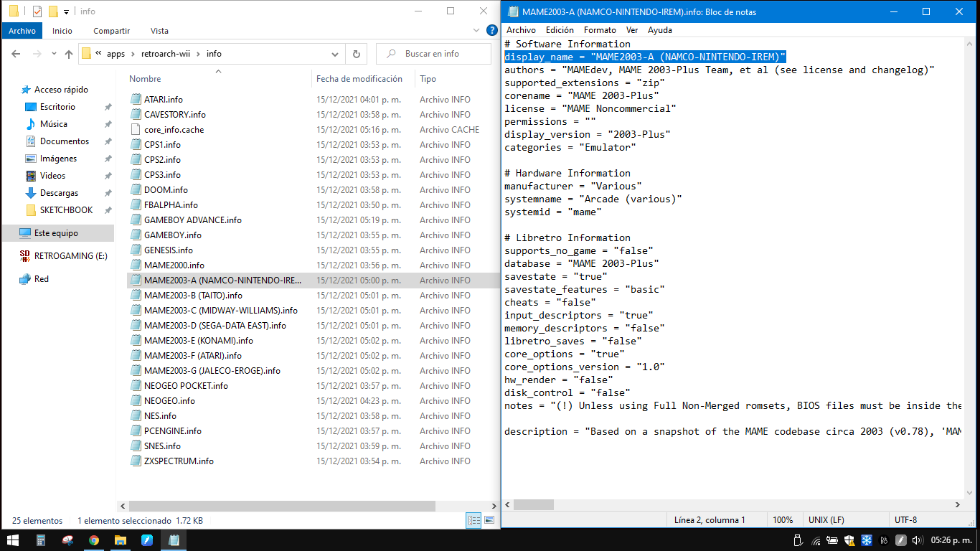
Task: Open the ATARI.info file in Explorer
Action: [163, 100]
